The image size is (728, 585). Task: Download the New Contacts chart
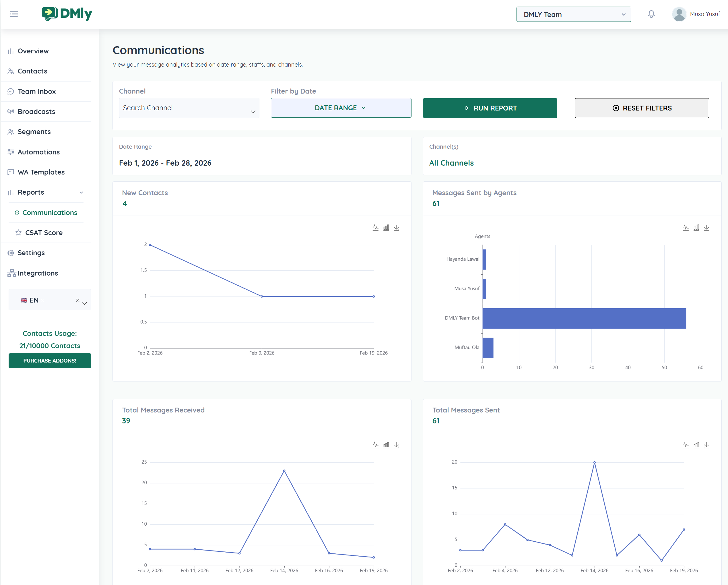396,228
